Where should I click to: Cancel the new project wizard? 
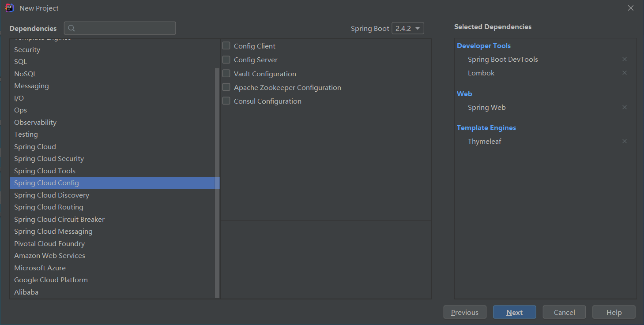coord(564,312)
